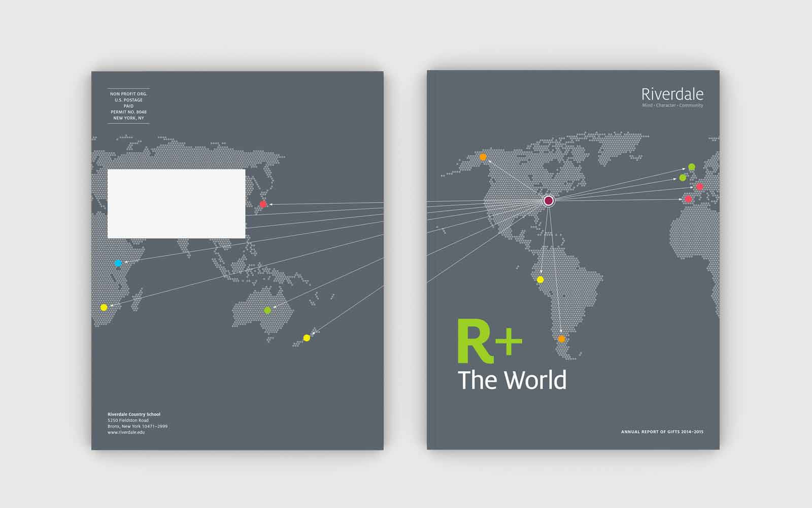Click the orange dot on Alaska
This screenshot has width=812, height=508.
483,157
